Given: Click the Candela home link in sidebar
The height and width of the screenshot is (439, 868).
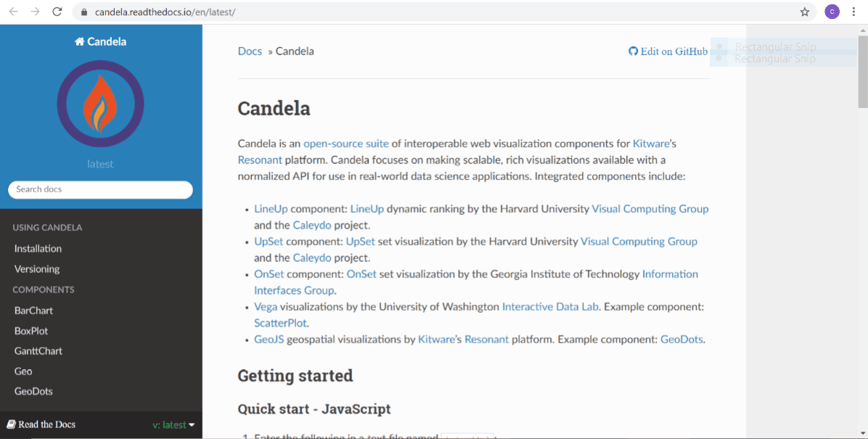Looking at the screenshot, I should click(100, 41).
